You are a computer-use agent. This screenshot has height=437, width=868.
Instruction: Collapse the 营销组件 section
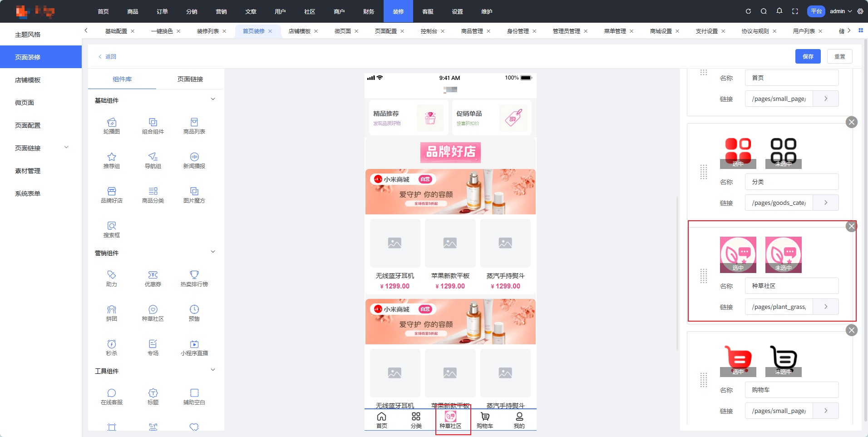point(213,252)
